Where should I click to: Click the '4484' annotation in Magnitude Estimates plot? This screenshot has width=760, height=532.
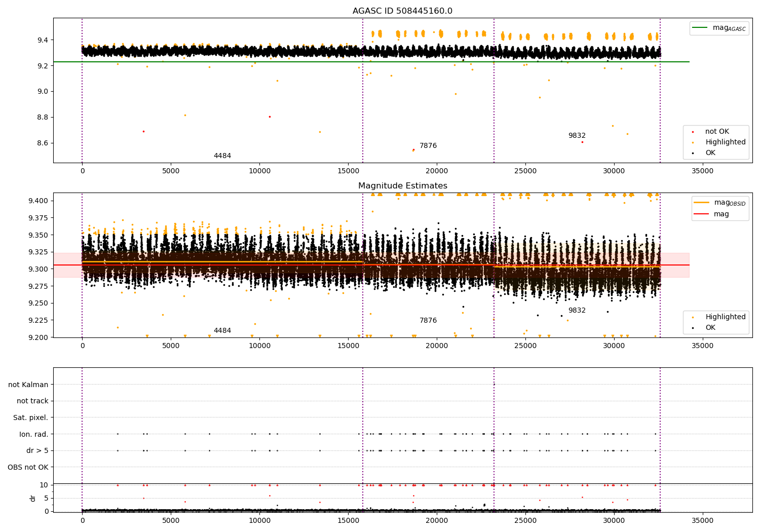222,331
